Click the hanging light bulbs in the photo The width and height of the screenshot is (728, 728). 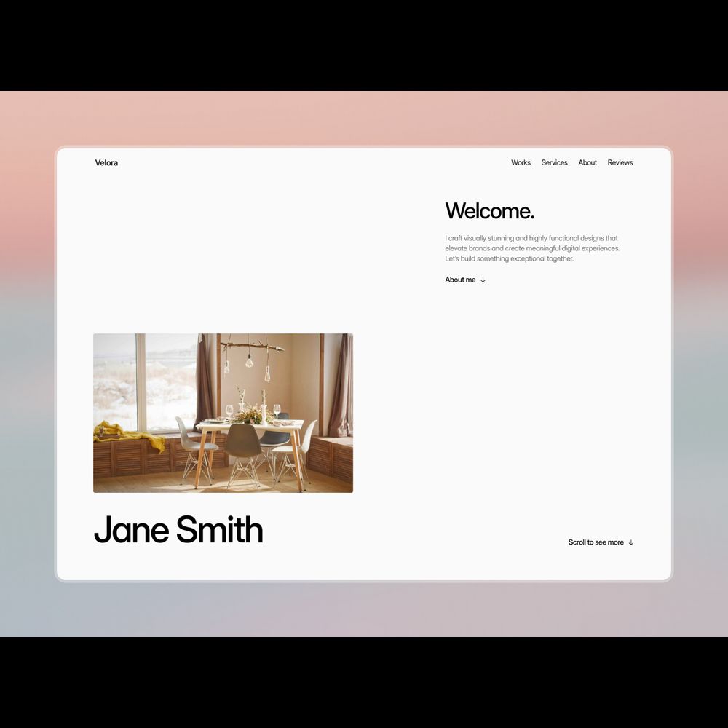(x=250, y=362)
